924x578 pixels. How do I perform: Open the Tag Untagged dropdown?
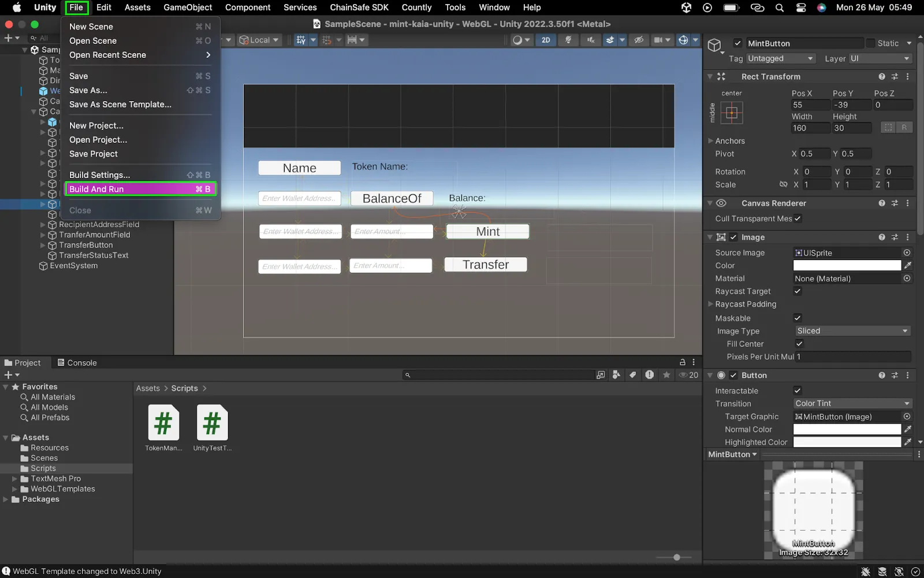tap(780, 58)
